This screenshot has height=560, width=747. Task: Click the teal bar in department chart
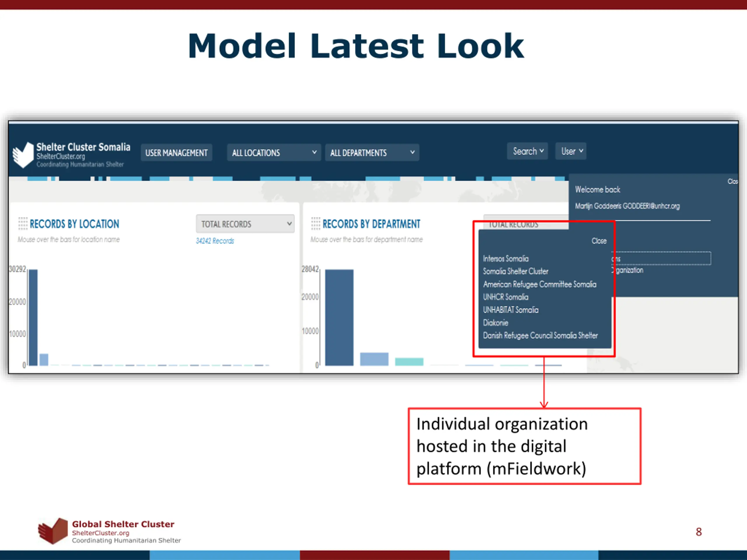click(x=409, y=361)
